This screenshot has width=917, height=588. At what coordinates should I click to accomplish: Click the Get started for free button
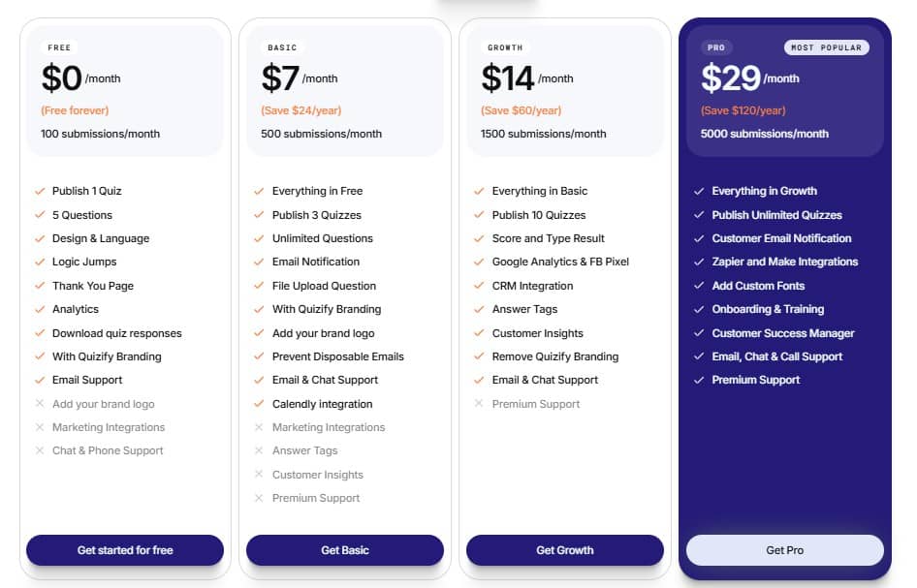(124, 549)
